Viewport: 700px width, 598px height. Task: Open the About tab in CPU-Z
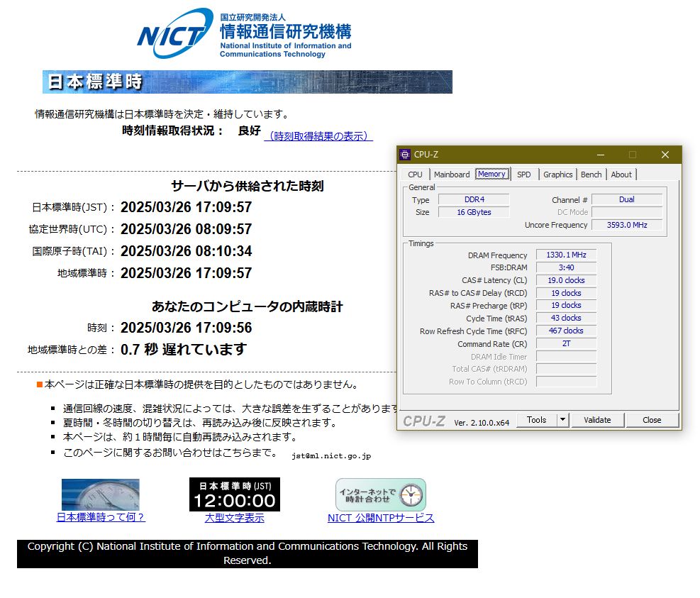click(x=621, y=174)
